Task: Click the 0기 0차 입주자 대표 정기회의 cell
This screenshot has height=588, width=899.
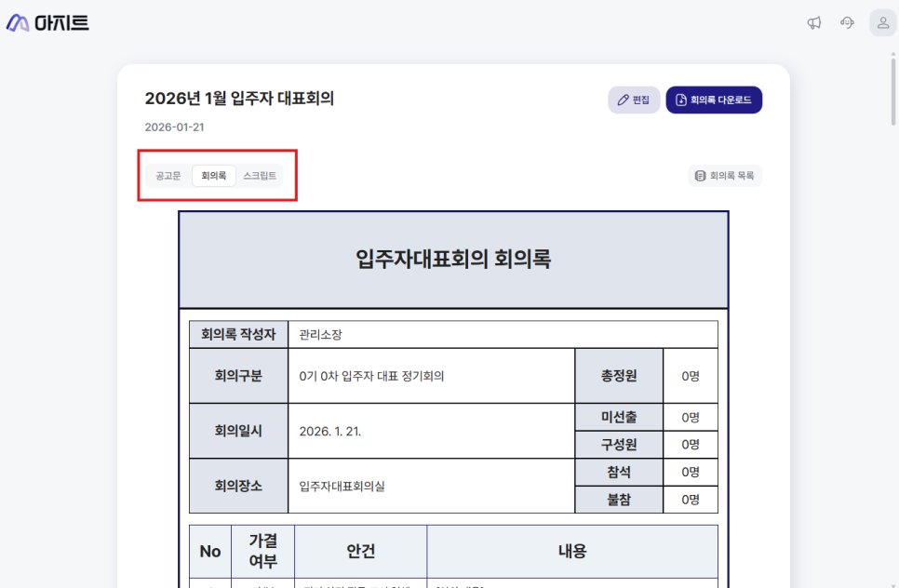Action: 431,376
